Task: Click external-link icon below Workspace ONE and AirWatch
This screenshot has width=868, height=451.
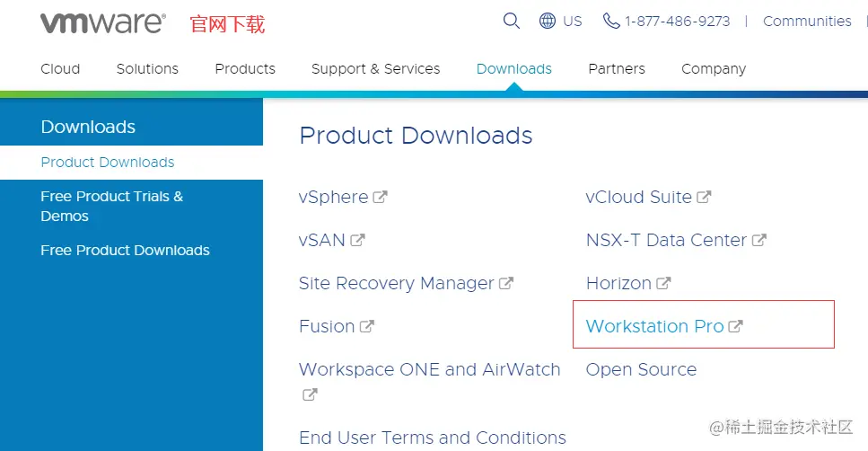Action: coord(310,394)
